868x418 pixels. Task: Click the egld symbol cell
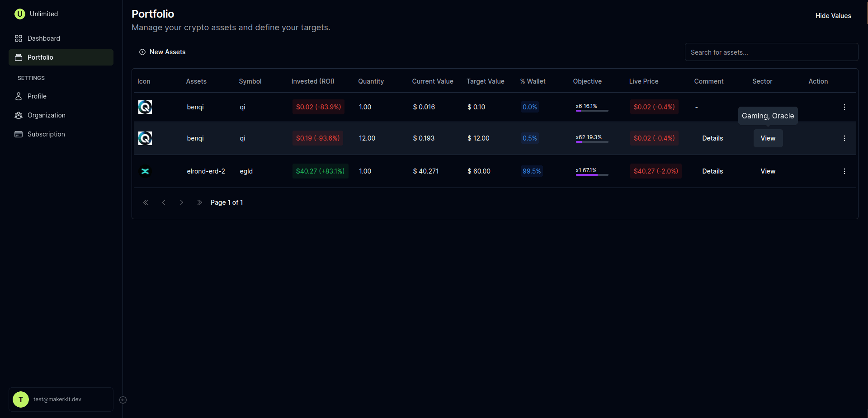(x=246, y=171)
